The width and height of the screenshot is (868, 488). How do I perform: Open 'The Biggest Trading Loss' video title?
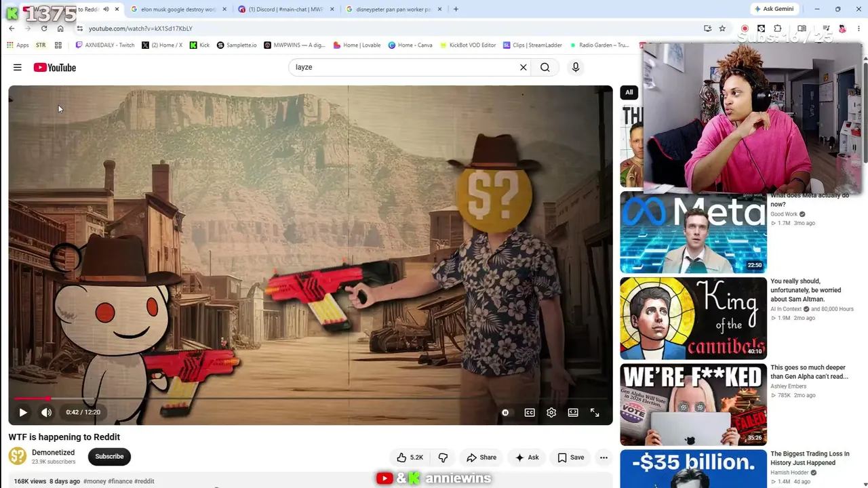tap(810, 458)
